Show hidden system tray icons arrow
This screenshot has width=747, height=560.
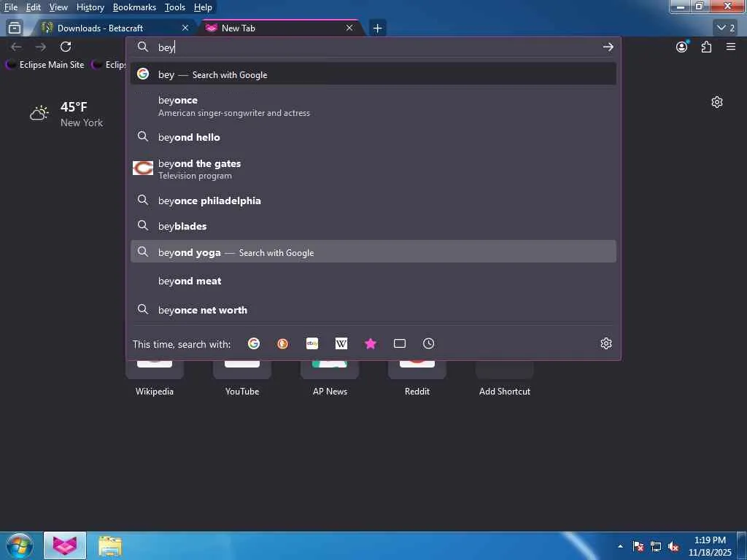click(x=620, y=546)
